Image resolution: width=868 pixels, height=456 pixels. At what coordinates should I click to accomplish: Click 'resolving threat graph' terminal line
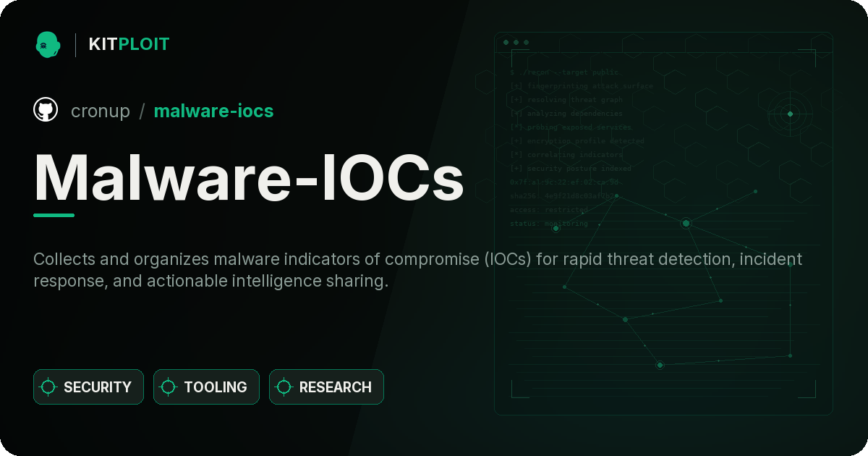pyautogui.click(x=566, y=100)
